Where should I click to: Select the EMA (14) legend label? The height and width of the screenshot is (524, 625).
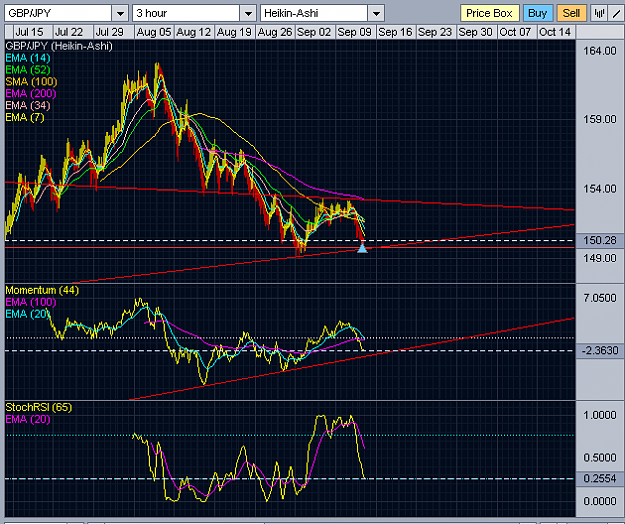[28, 58]
